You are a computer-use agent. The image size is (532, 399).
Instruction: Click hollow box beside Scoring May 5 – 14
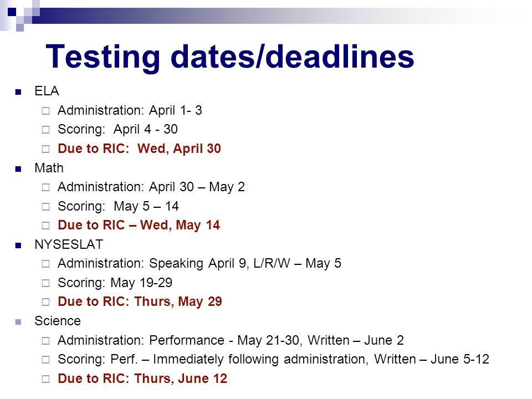click(45, 207)
